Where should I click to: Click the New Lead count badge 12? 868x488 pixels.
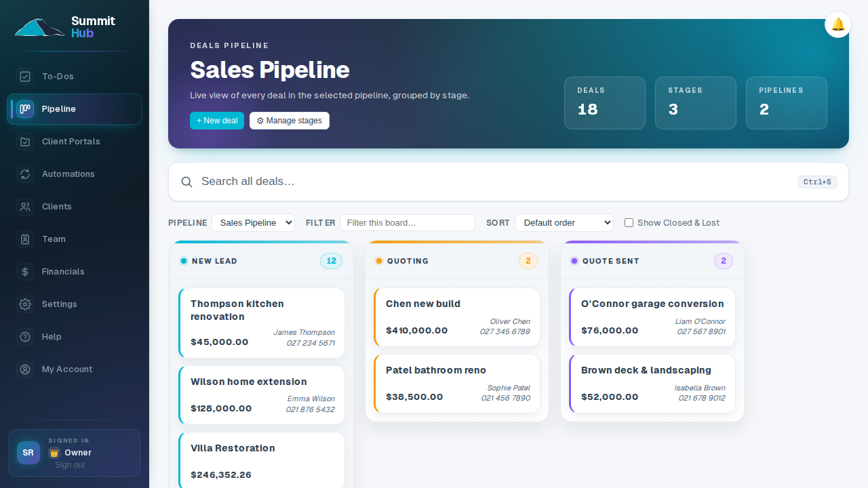click(x=331, y=261)
